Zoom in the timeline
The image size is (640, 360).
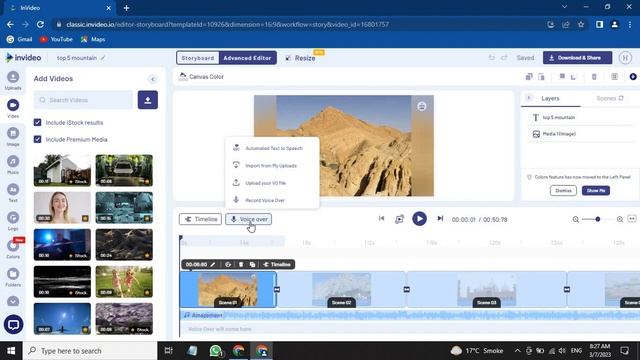[620, 219]
